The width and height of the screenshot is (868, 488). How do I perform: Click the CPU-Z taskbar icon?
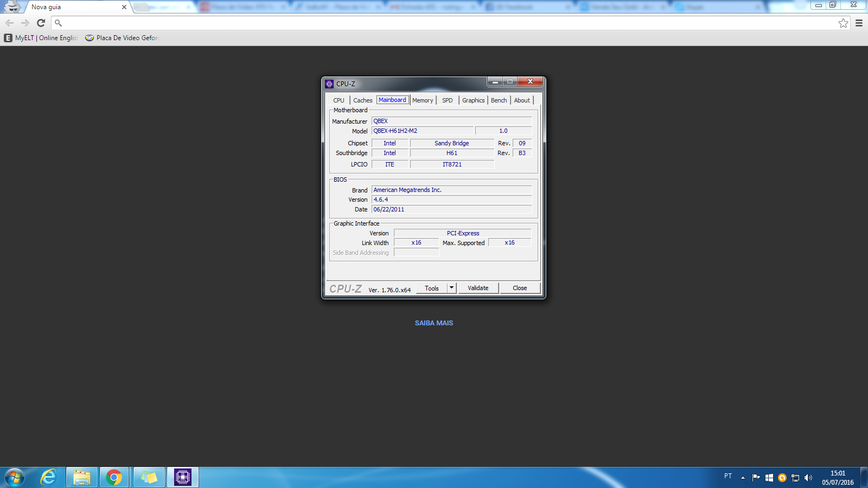(183, 478)
